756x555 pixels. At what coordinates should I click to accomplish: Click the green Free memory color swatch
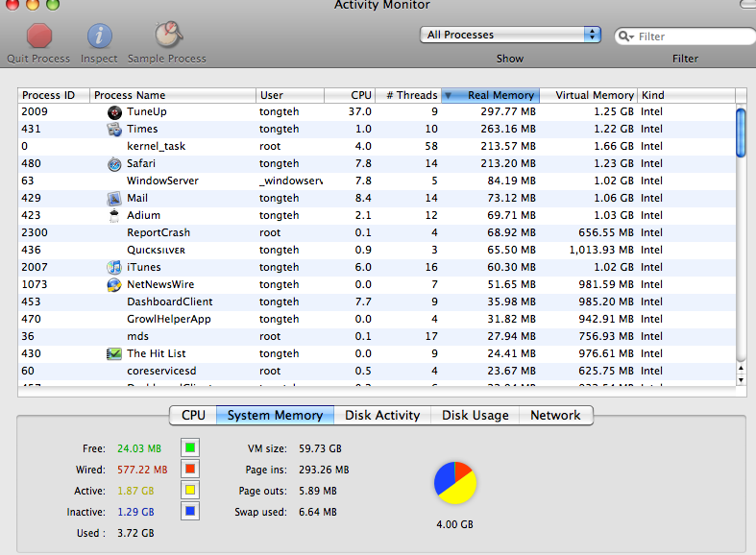click(190, 447)
